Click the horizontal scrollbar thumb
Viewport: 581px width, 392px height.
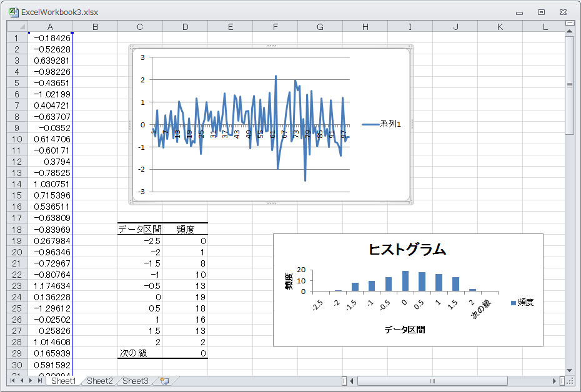[432, 381]
